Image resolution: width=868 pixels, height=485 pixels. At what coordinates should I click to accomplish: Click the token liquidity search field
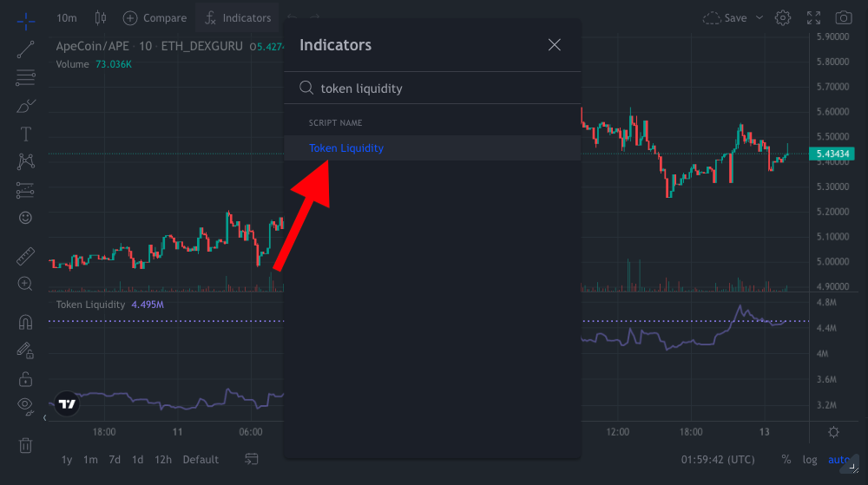pyautogui.click(x=443, y=88)
